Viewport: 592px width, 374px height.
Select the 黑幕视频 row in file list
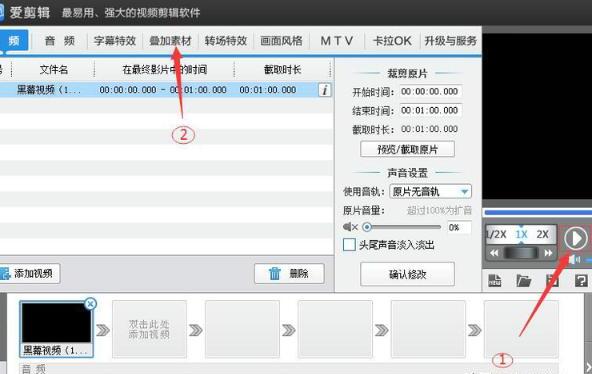pyautogui.click(x=166, y=90)
